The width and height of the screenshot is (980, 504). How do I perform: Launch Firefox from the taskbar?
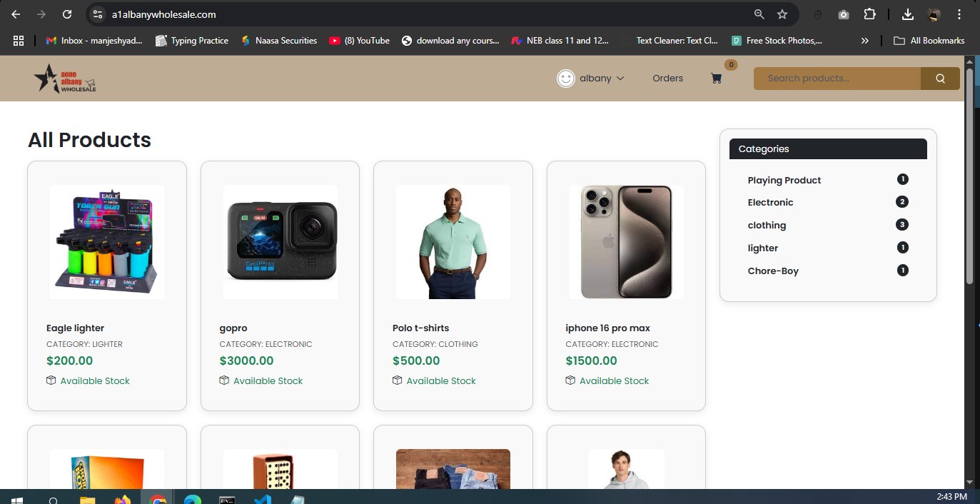[123, 499]
